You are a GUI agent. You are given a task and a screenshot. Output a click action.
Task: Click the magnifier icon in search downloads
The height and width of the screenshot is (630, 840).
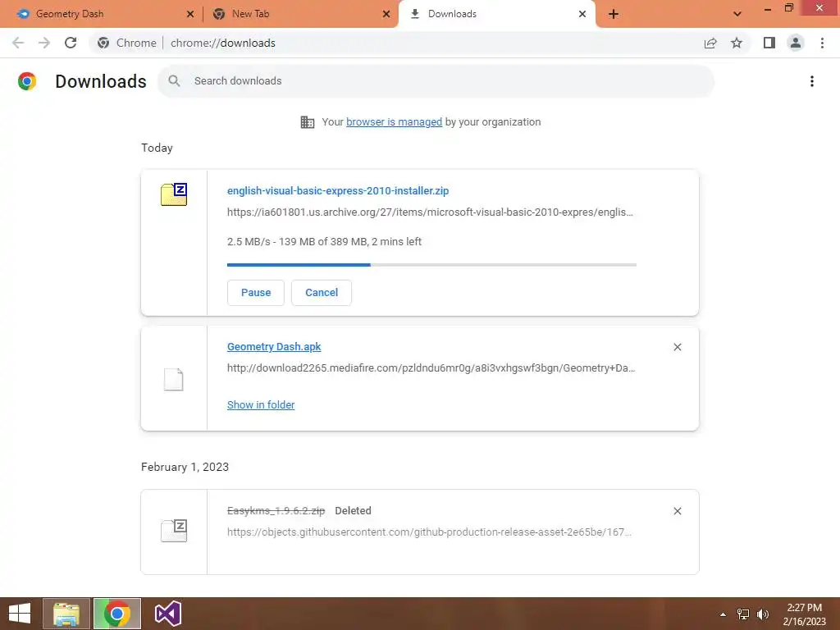pyautogui.click(x=174, y=81)
